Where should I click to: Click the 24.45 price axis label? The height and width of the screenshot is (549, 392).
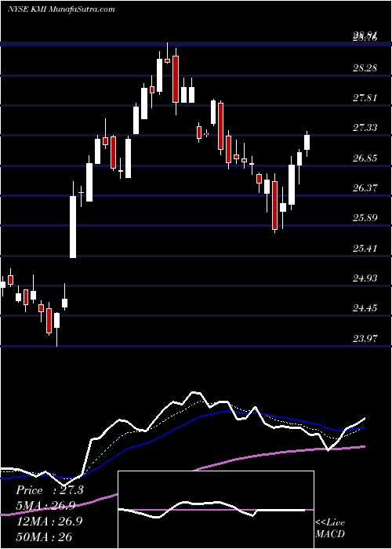[x=365, y=308]
